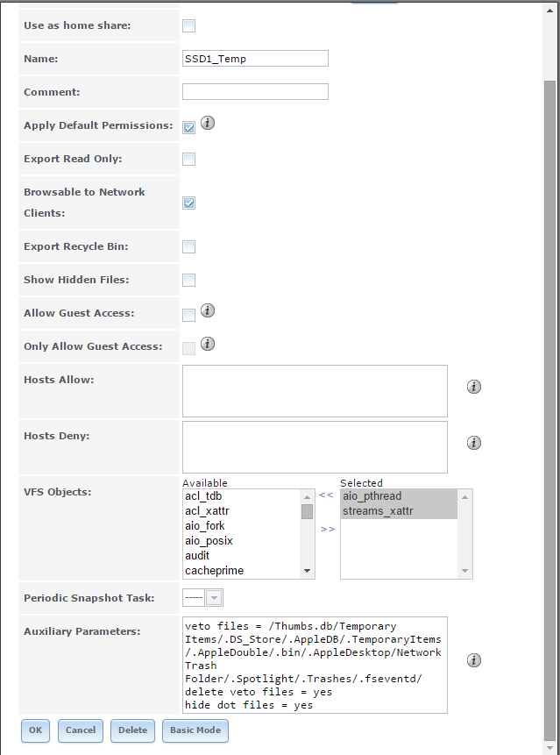
Task: Toggle Only Allow Guest Access checkbox
Action: [x=189, y=349]
